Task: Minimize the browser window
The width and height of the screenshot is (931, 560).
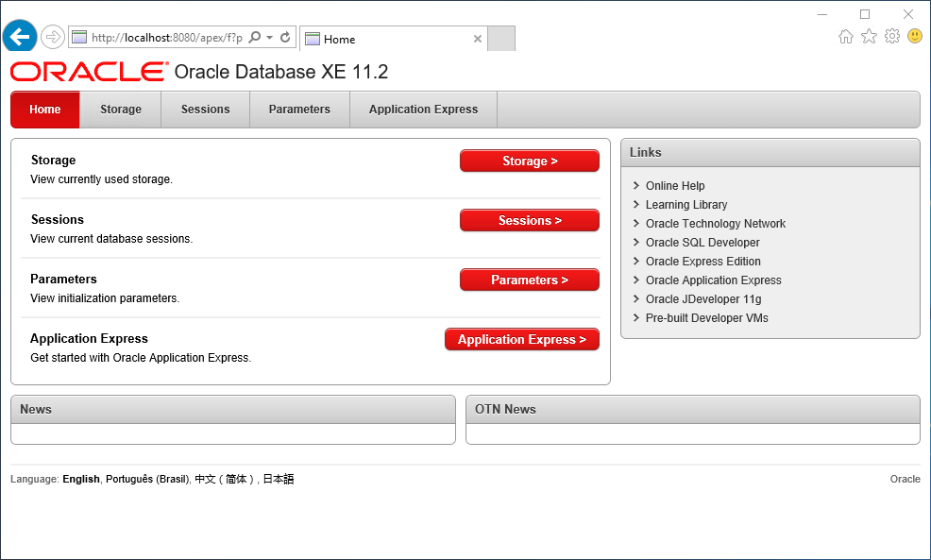Action: 822,14
